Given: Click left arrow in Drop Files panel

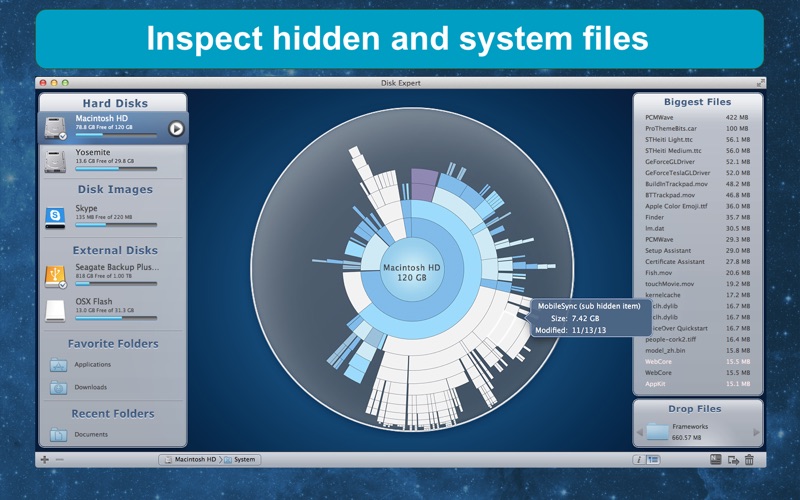Looking at the screenshot, I should (x=640, y=432).
